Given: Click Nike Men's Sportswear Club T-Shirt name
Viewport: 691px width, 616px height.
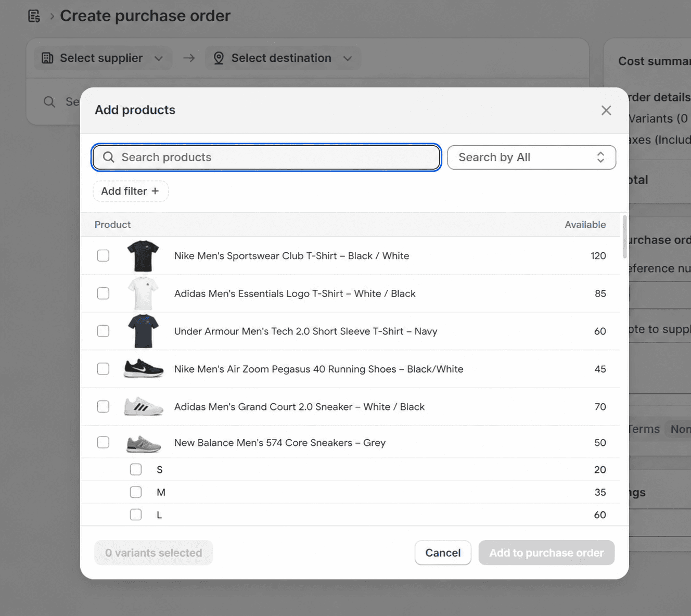Looking at the screenshot, I should (291, 255).
